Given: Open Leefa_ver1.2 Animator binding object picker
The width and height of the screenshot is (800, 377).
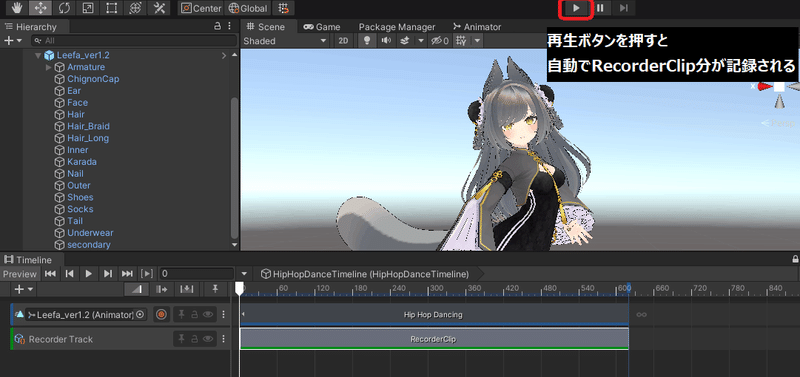Looking at the screenshot, I should 140,315.
